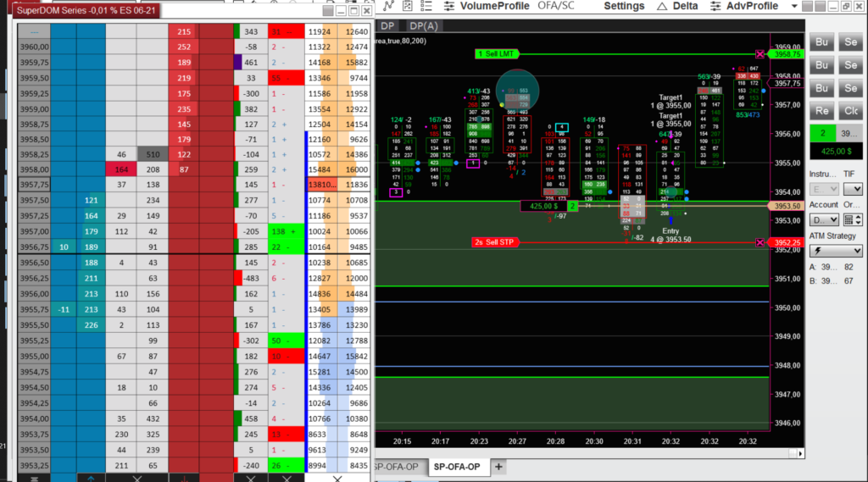
Task: Click the Clo (close) button
Action: (851, 111)
